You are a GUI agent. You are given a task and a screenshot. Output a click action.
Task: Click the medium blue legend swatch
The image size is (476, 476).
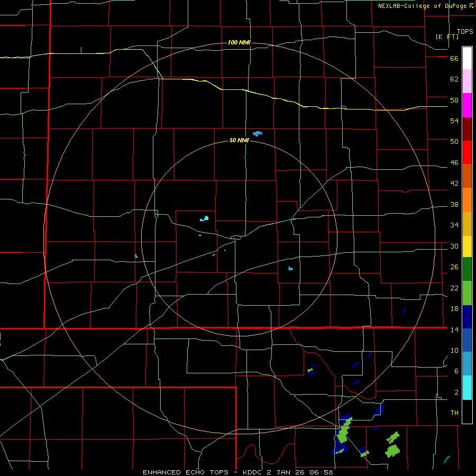[467, 340]
